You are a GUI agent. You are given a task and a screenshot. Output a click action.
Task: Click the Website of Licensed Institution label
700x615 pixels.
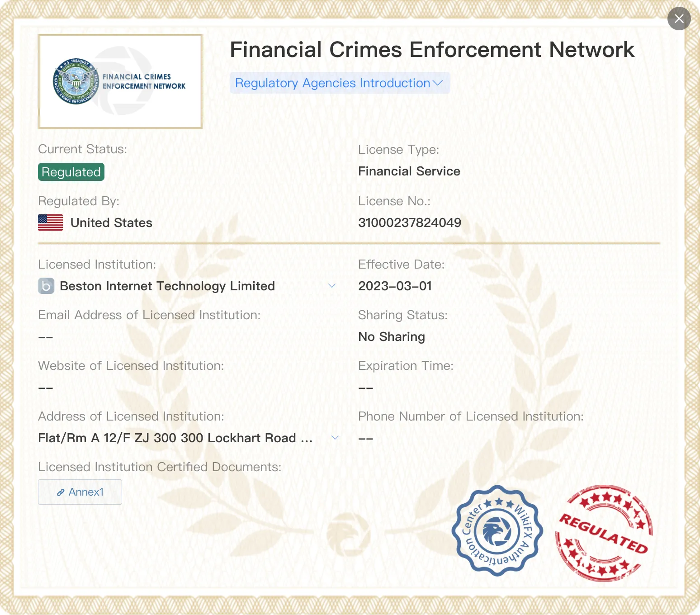tap(131, 365)
